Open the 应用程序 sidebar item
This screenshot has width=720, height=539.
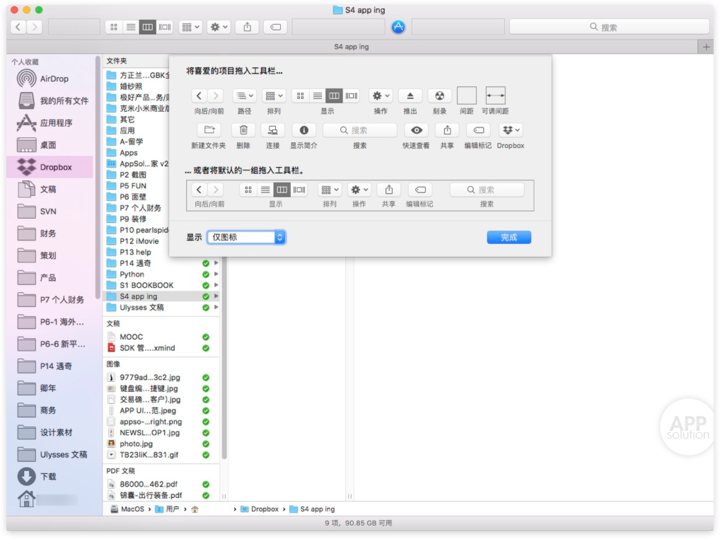pyautogui.click(x=51, y=123)
